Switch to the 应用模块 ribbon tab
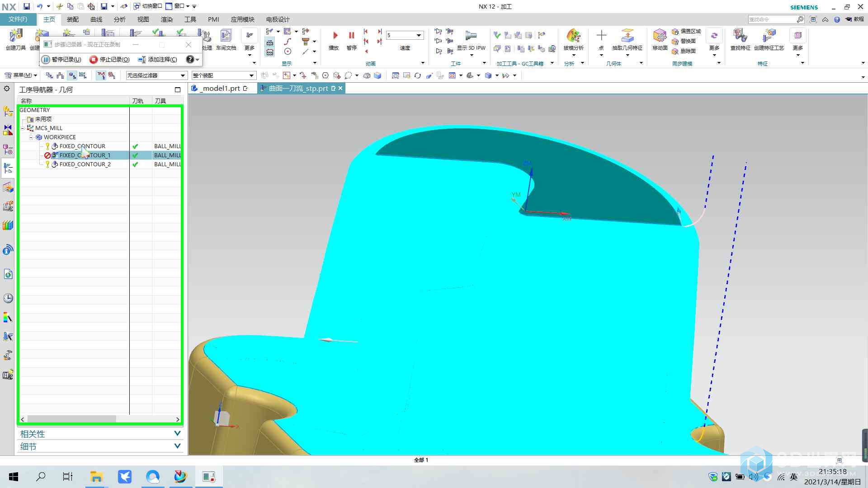The image size is (868, 488). click(x=243, y=19)
